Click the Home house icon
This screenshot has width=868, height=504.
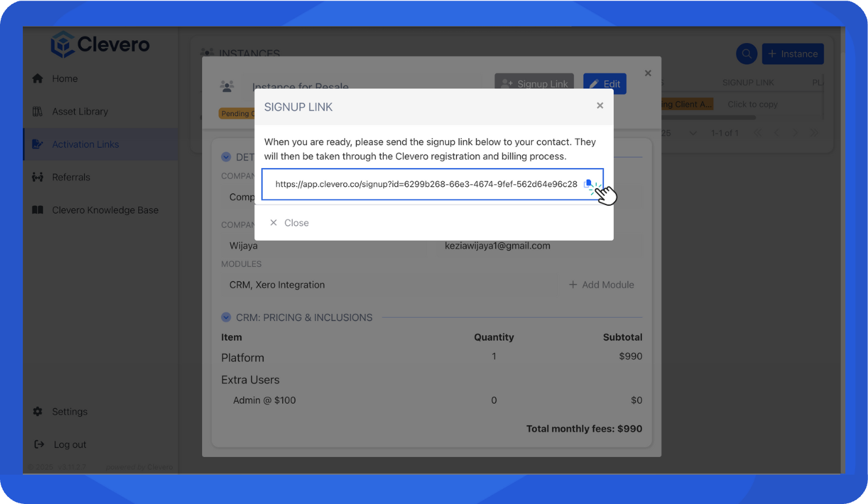click(x=38, y=79)
